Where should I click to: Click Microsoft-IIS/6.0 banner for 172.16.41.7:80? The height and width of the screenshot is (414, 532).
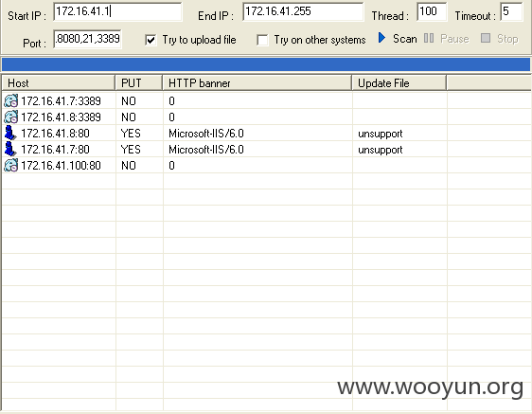point(206,150)
